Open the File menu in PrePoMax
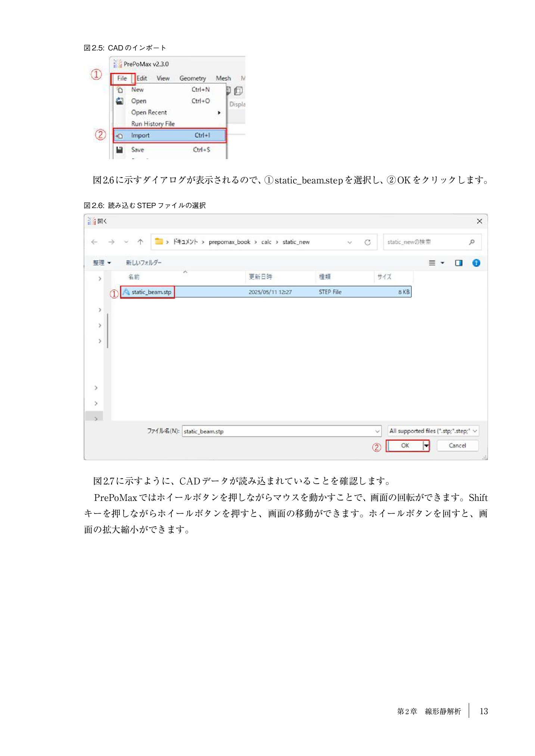535x756 pixels. pos(122,78)
